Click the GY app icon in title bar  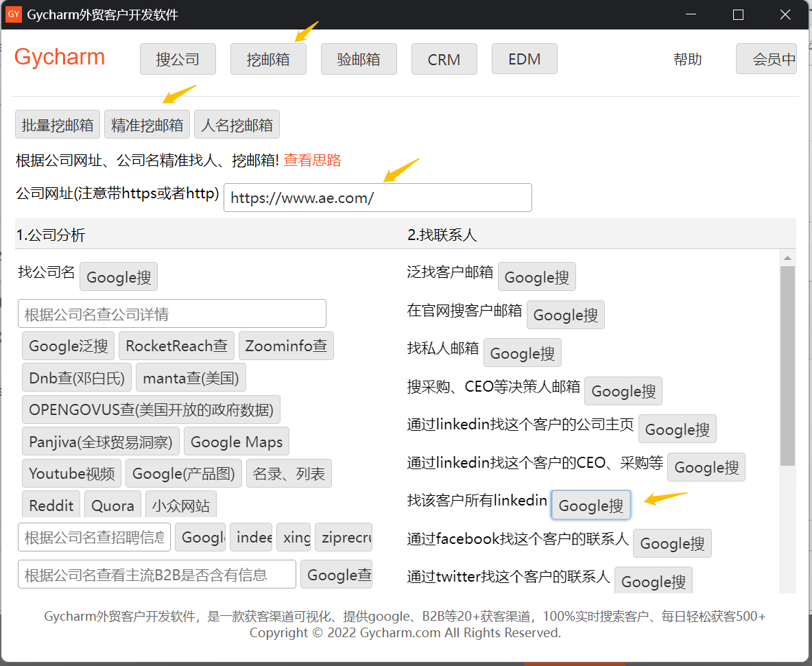[14, 14]
